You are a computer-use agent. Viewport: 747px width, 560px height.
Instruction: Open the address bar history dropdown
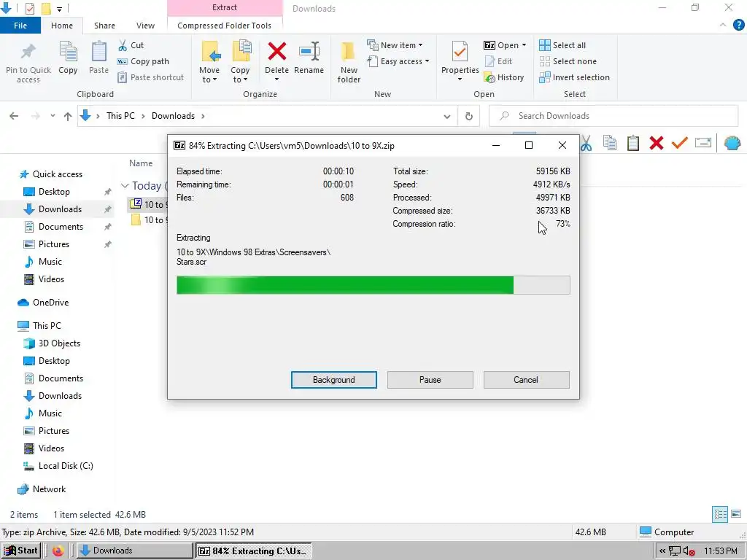pyautogui.click(x=447, y=116)
